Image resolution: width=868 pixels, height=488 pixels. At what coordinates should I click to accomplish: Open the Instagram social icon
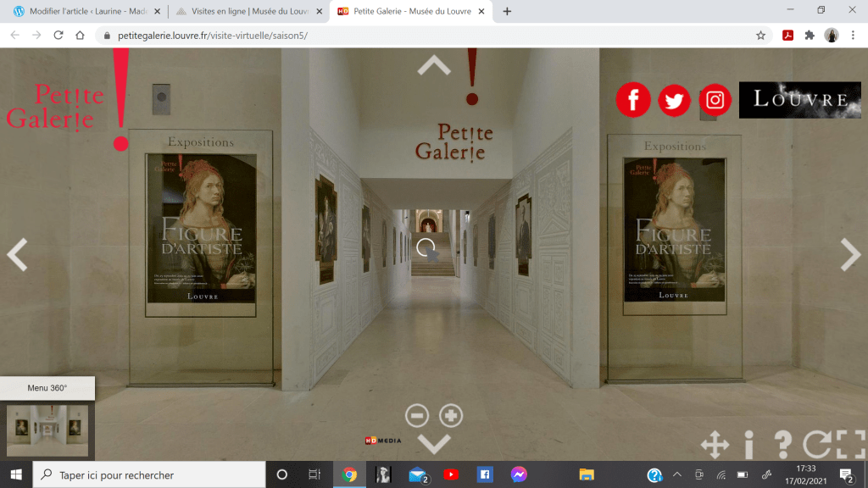click(x=715, y=100)
